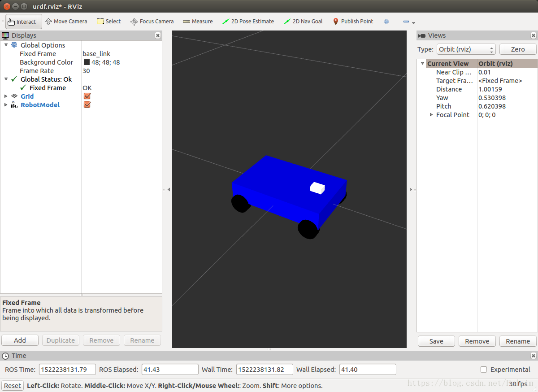Click the Save view button
The height and width of the screenshot is (392, 538).
(x=436, y=341)
